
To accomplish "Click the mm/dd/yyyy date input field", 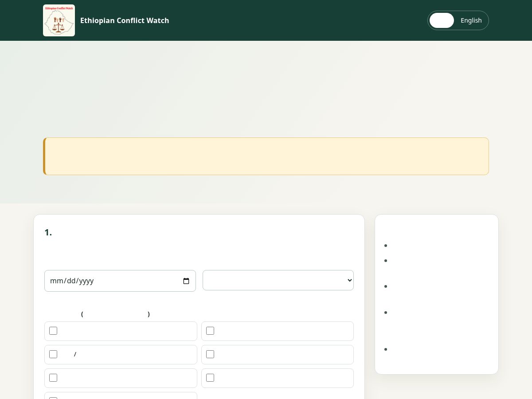I will click(x=120, y=281).
